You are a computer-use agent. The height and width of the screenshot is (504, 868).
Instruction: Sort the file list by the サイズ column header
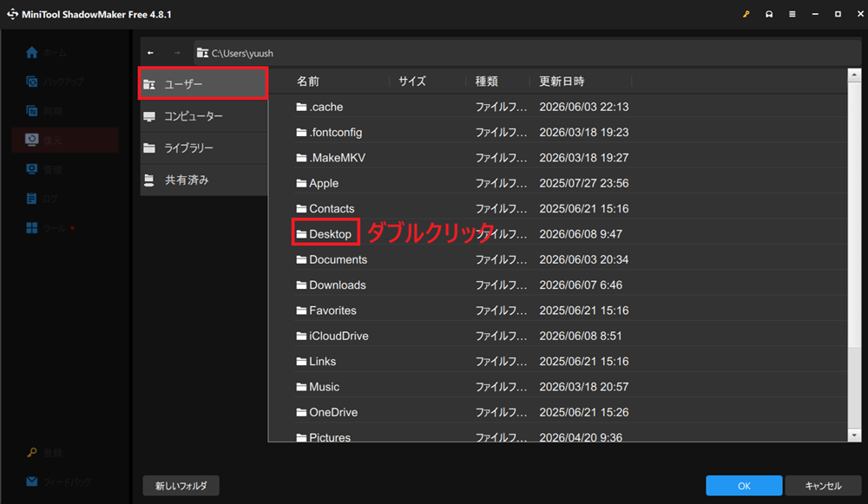point(412,82)
